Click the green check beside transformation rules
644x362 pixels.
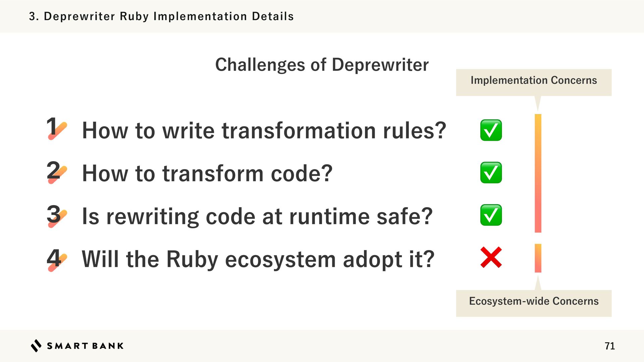pos(491,130)
